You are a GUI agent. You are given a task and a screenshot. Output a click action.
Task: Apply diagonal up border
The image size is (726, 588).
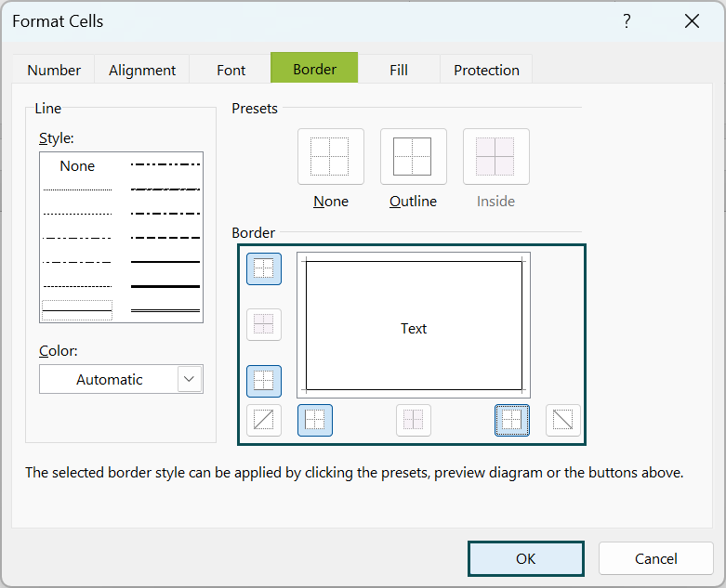point(264,421)
